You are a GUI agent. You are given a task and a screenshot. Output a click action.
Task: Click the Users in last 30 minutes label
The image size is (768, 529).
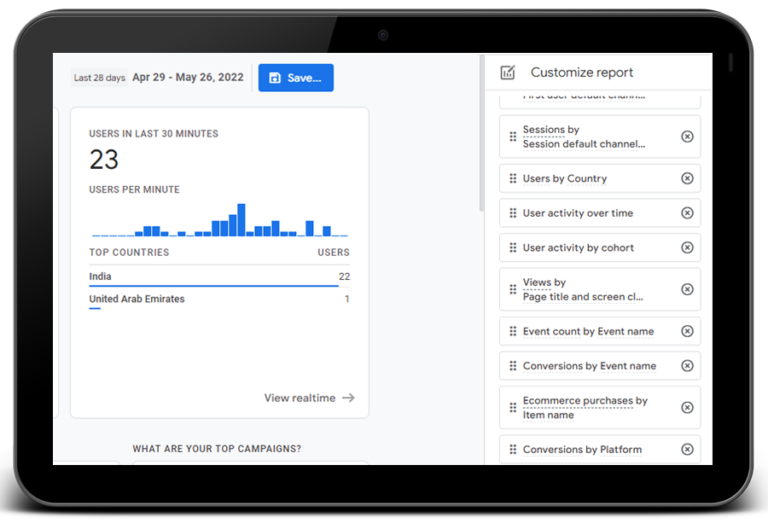[x=154, y=134]
